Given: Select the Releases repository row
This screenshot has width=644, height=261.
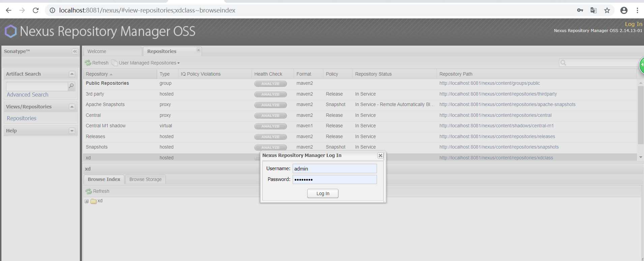Looking at the screenshot, I should tap(360, 137).
